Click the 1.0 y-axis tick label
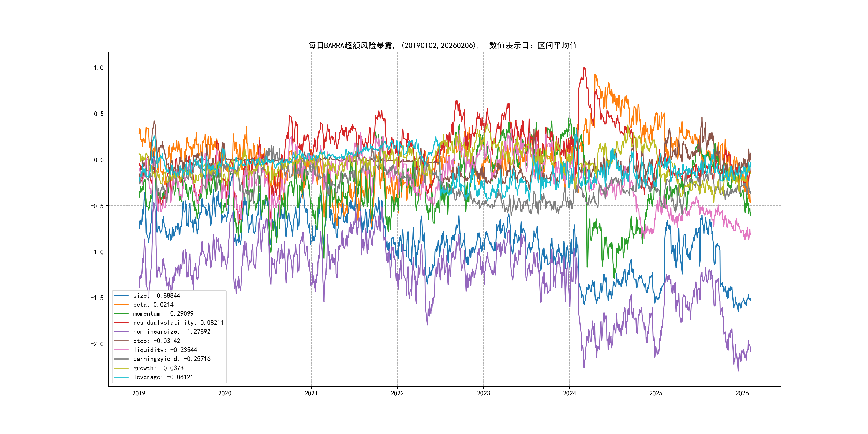Image resolution: width=868 pixels, height=434 pixels. tap(98, 68)
